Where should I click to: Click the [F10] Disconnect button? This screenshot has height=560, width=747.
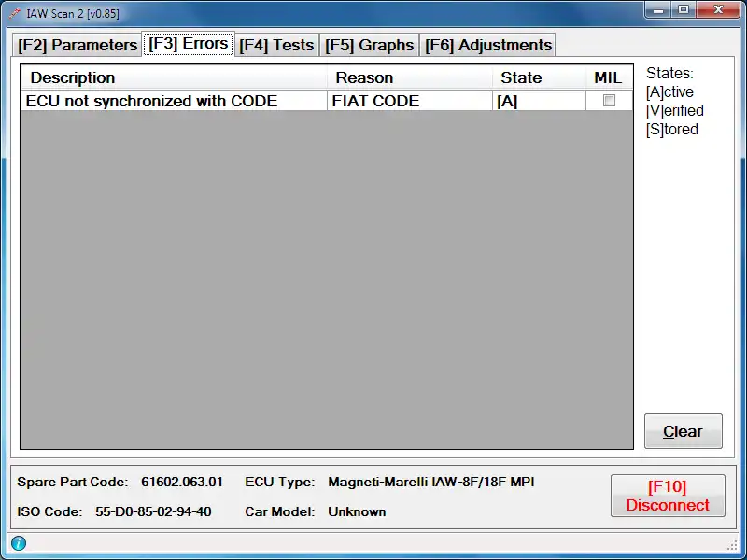[668, 496]
